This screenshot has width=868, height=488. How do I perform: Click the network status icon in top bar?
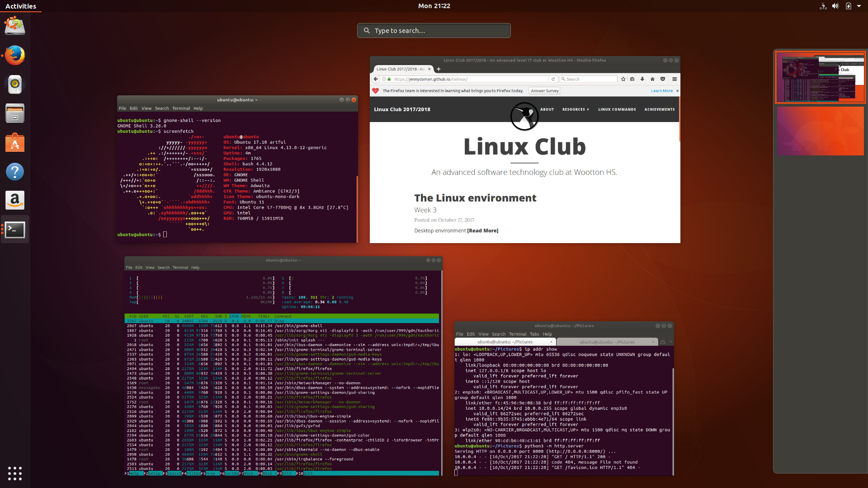coord(823,6)
